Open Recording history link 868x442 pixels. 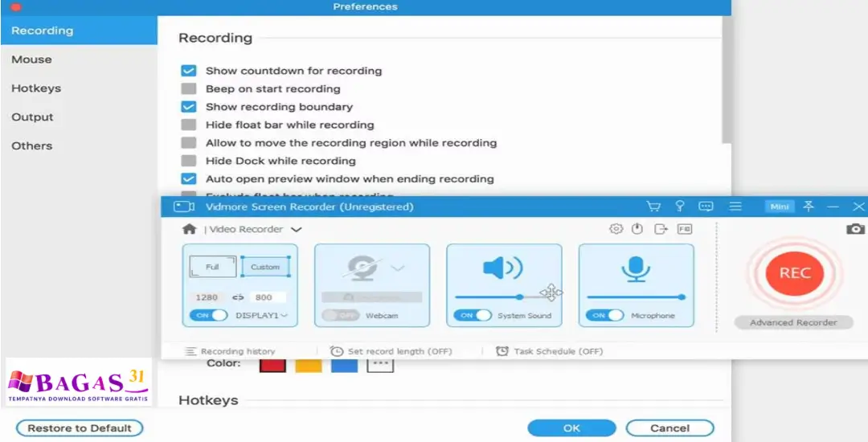(238, 351)
